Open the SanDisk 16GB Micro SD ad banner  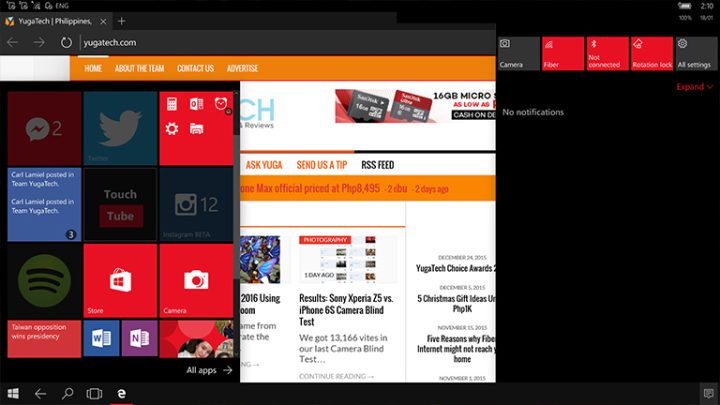(x=415, y=106)
